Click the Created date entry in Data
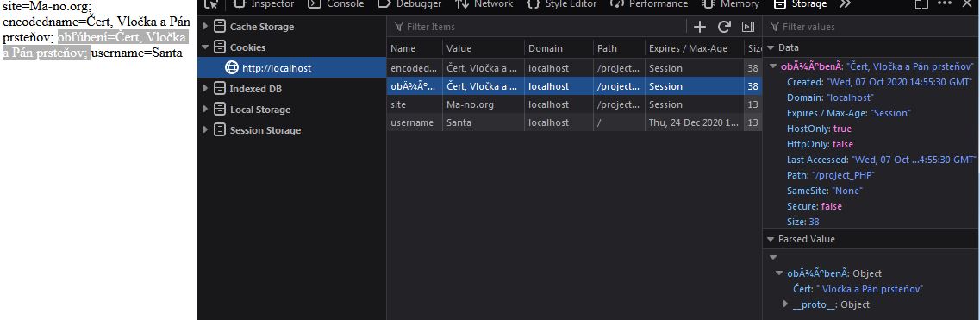This screenshot has height=320, width=980. (880, 82)
